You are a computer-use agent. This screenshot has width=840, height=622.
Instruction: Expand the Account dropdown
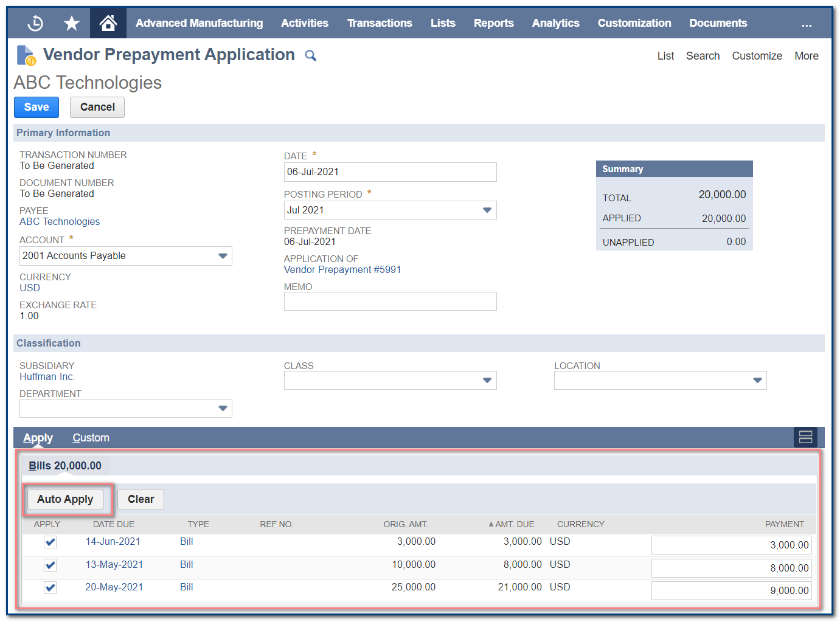[223, 256]
